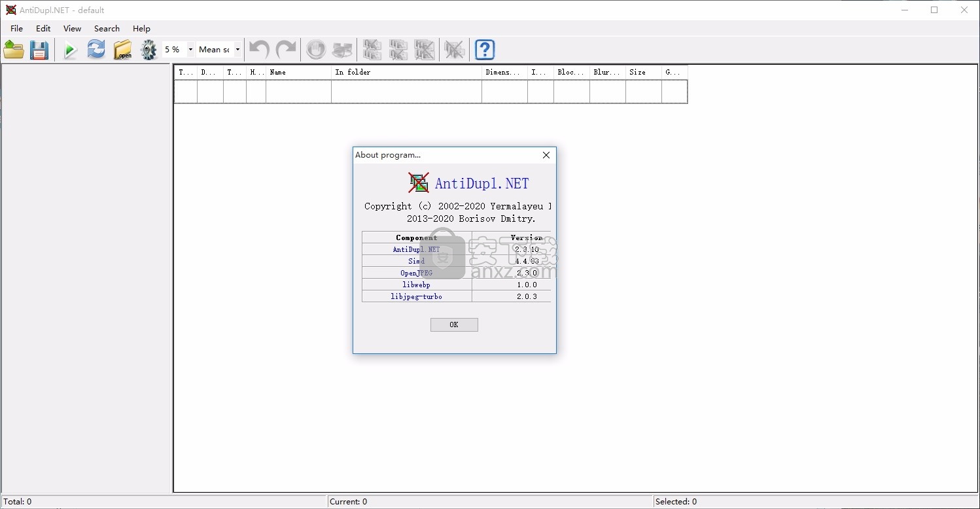980x509 pixels.
Task: Click the 'G...' column header
Action: [674, 72]
